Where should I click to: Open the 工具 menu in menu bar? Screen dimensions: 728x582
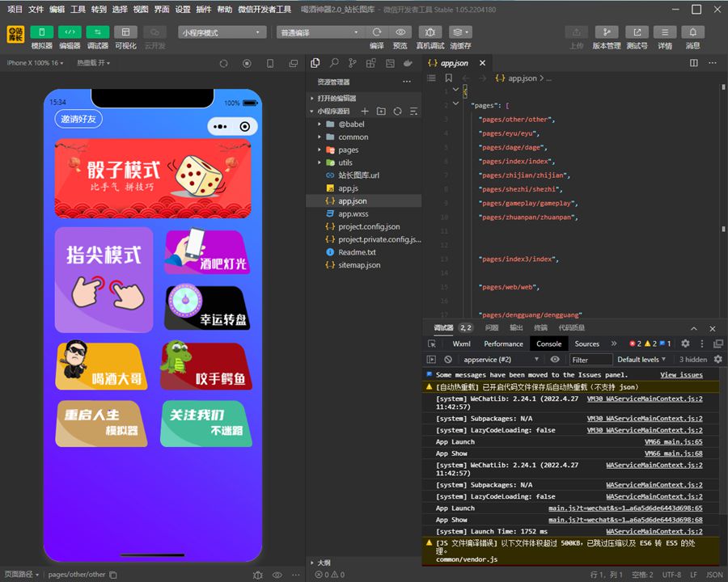click(x=78, y=10)
